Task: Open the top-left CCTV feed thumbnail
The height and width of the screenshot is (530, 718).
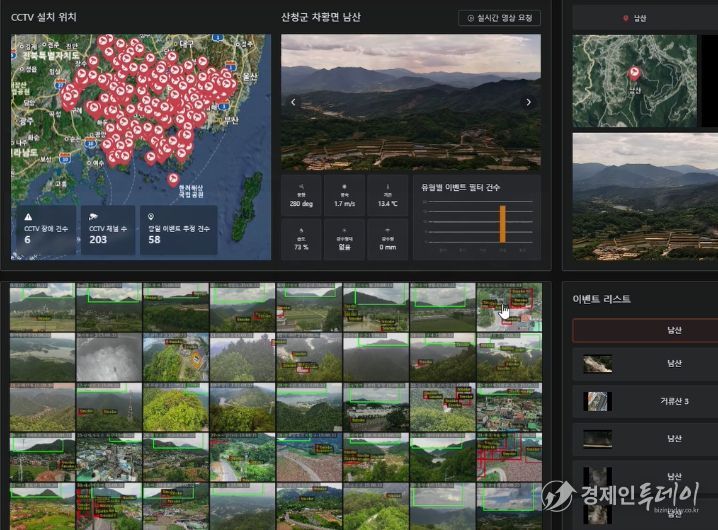Action: 42,307
